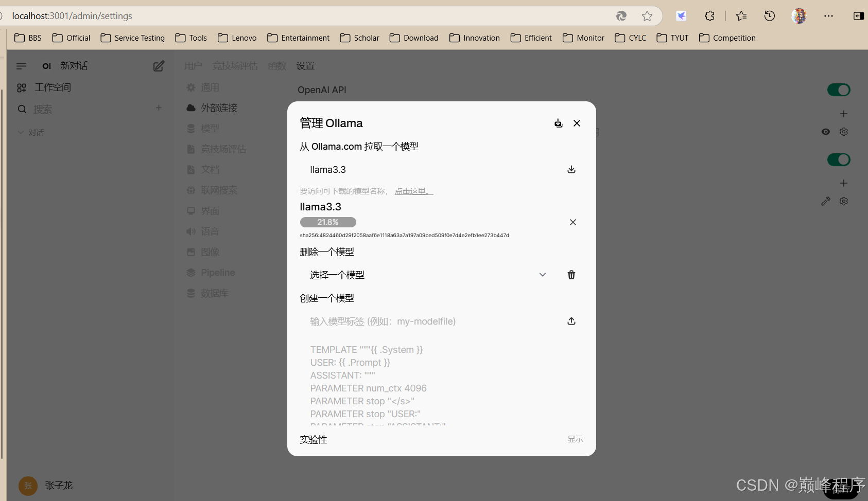
Task: Switch to the 函数 tab
Action: tap(277, 66)
